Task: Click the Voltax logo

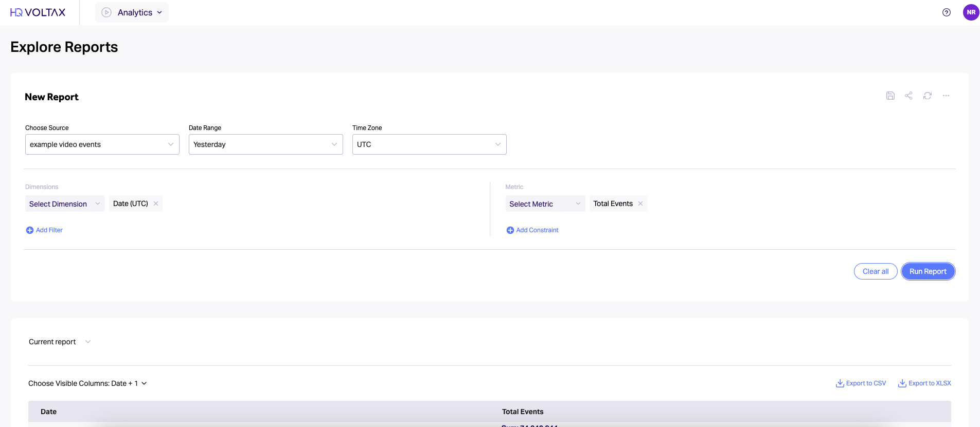Action: (x=38, y=12)
